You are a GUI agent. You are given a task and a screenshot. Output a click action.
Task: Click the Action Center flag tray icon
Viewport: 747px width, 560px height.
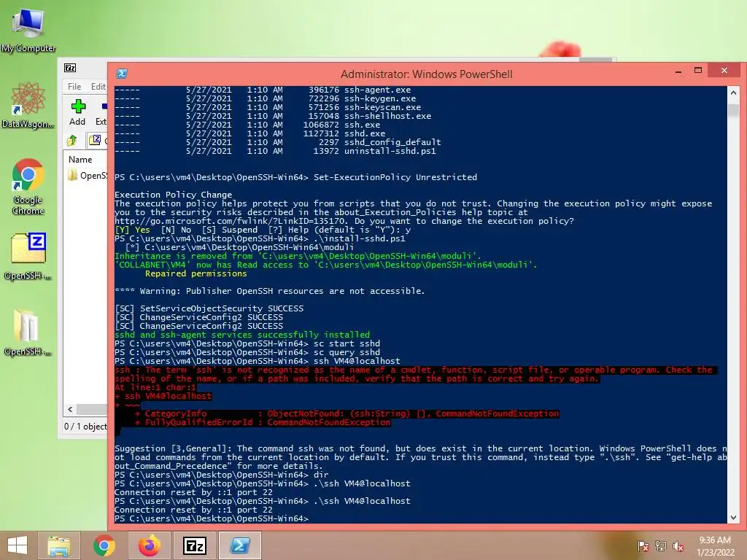coord(643,546)
